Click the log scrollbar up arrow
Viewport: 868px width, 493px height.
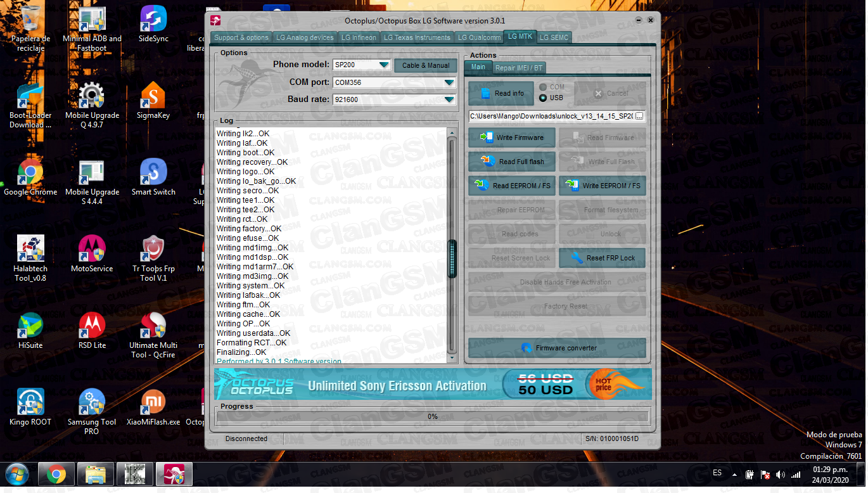(x=452, y=132)
